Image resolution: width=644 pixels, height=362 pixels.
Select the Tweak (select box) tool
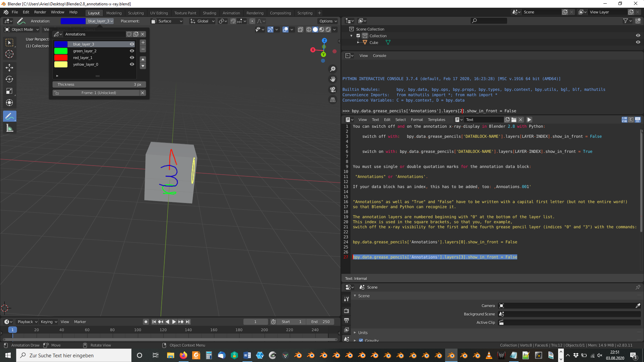coord(9,43)
